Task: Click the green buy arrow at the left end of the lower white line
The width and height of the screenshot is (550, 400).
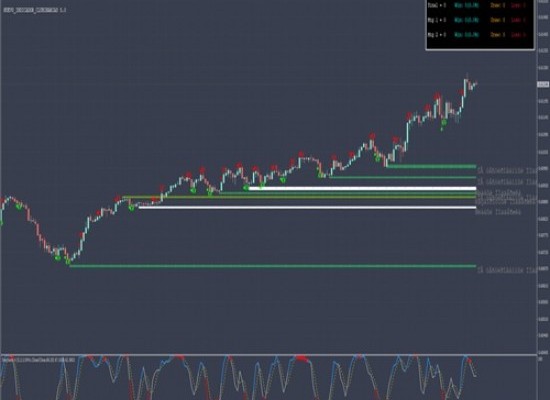Action: tap(132, 208)
